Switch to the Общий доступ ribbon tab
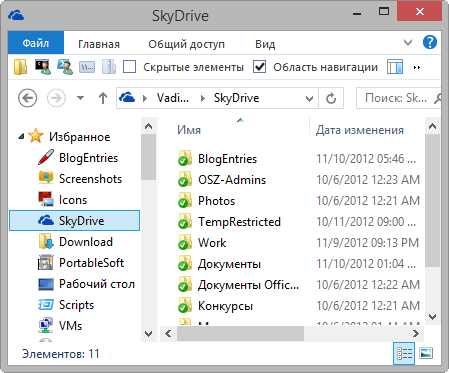The width and height of the screenshot is (449, 373). click(x=186, y=44)
